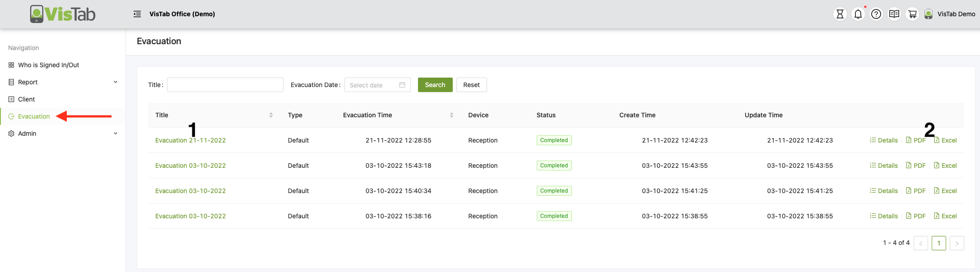View Details for the 15:43:18 evacuation
The width and height of the screenshot is (980, 272).
(884, 166)
